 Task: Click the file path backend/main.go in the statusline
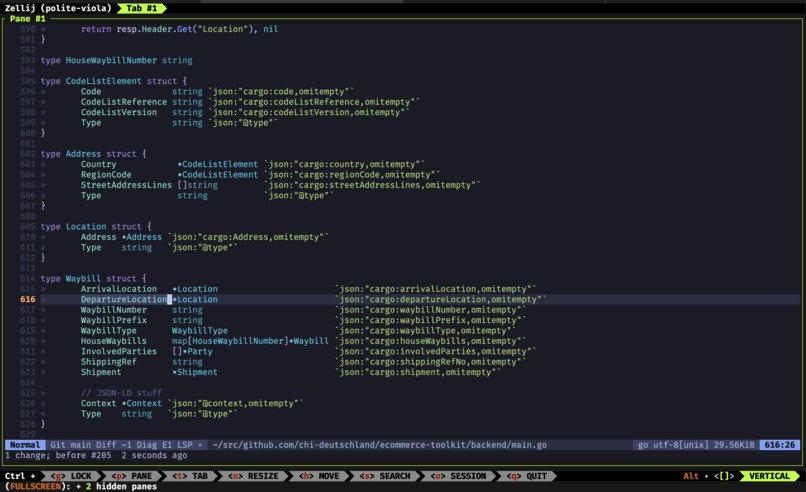click(379, 445)
